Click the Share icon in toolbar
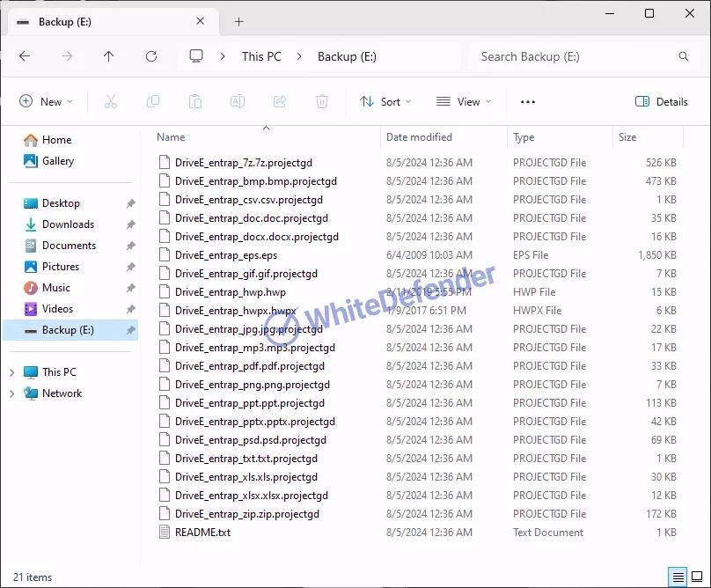Image resolution: width=711 pixels, height=588 pixels. 280,102
